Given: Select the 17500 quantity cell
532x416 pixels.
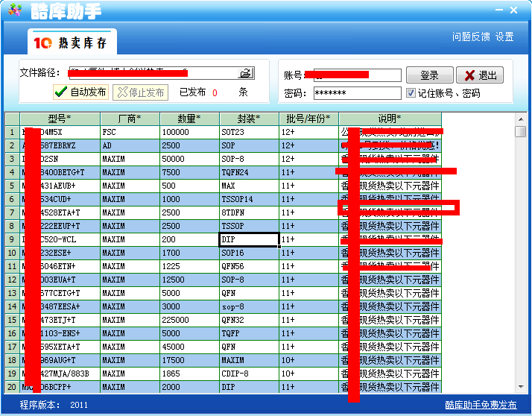Looking at the screenshot, I should 190,360.
